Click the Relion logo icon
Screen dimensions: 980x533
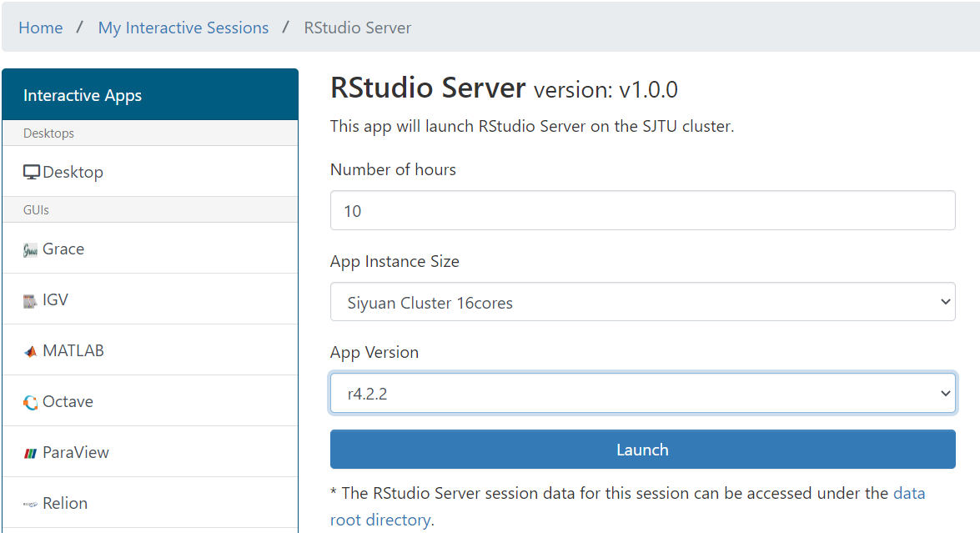30,504
